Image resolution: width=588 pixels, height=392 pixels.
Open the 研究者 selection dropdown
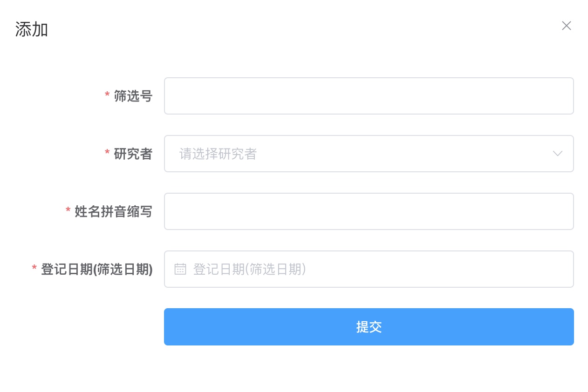326,154
